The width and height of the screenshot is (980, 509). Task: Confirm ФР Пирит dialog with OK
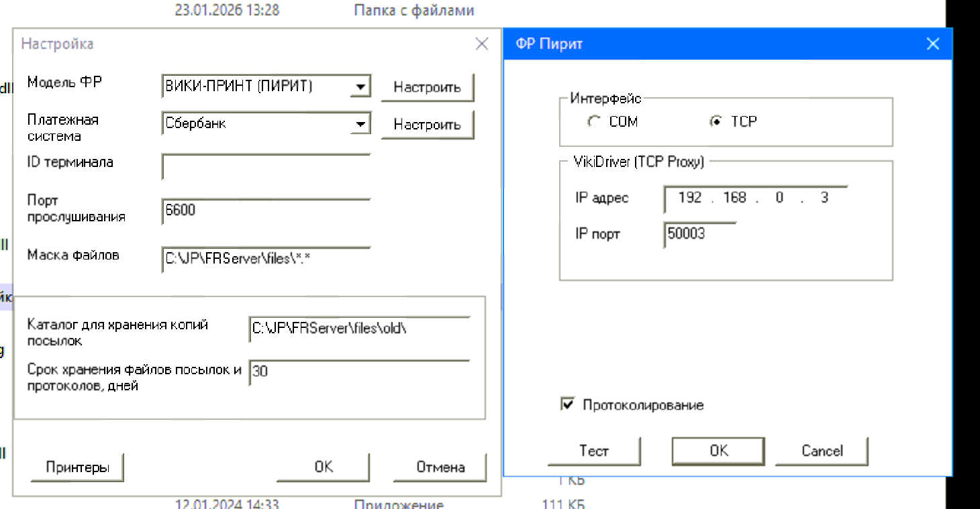(x=717, y=451)
